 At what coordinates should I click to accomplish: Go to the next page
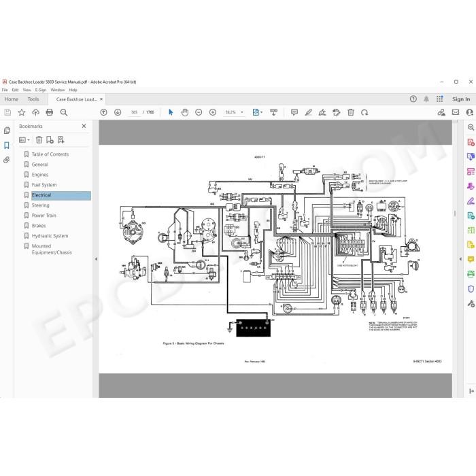(x=118, y=112)
